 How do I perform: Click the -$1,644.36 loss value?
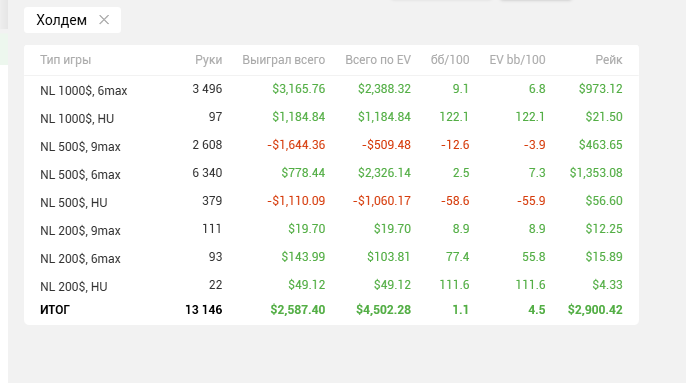(x=296, y=145)
